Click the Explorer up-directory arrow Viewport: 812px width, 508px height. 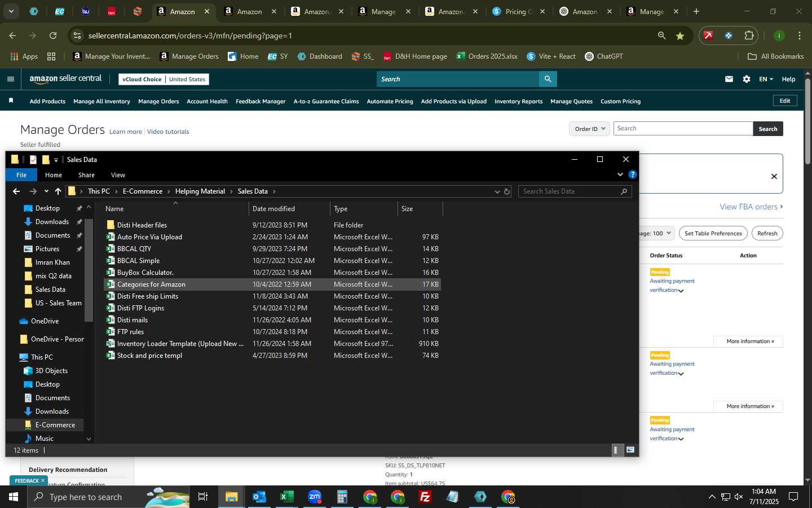58,191
